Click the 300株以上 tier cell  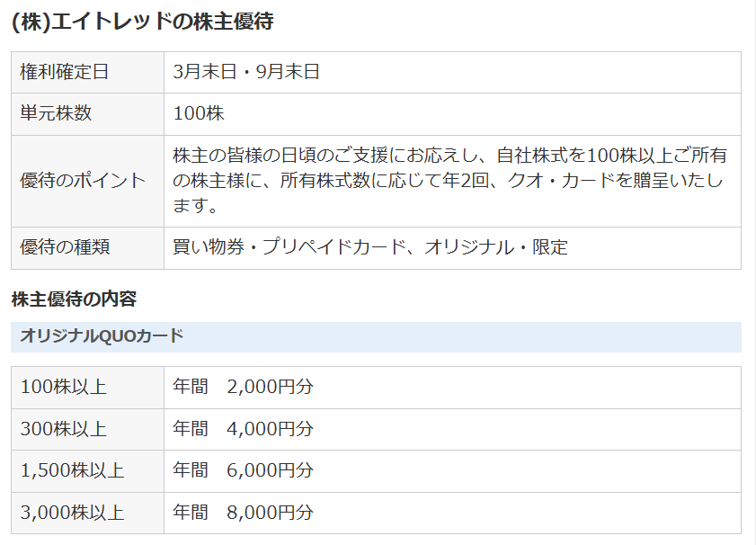coord(63,429)
